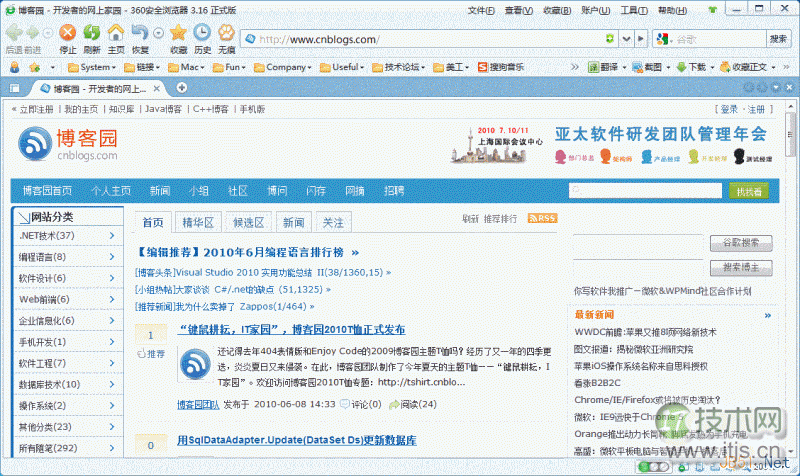Click the Stop (停止) toolbar icon
The image size is (800, 476).
(67, 33)
